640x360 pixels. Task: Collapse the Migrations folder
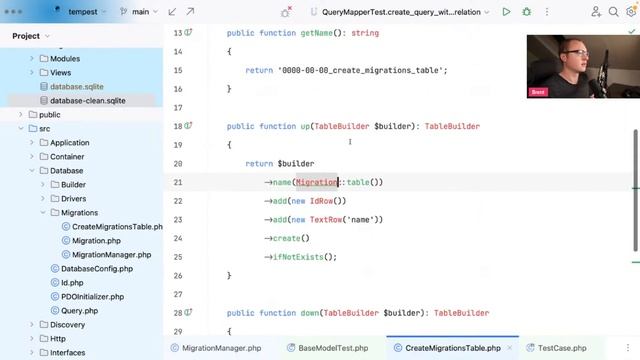(x=43, y=212)
